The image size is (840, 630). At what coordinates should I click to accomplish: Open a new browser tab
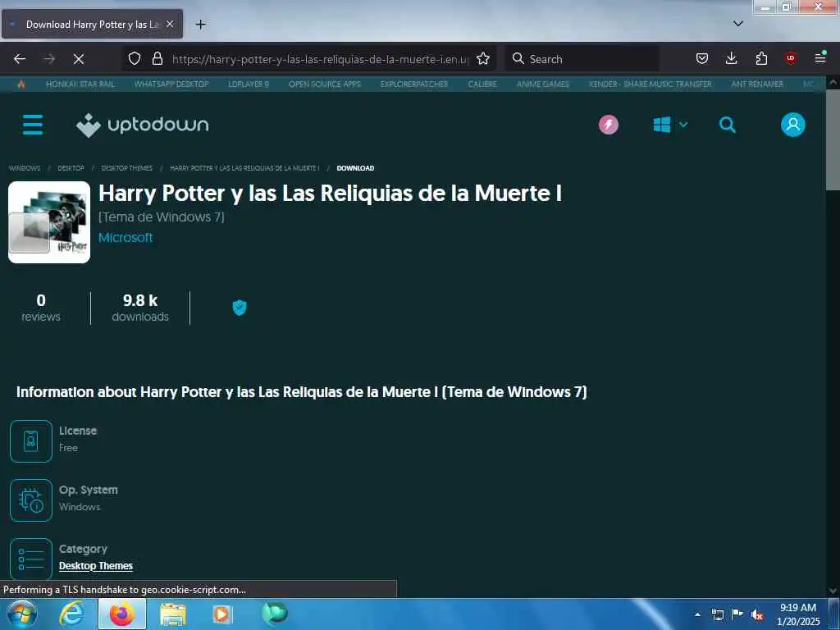click(200, 25)
